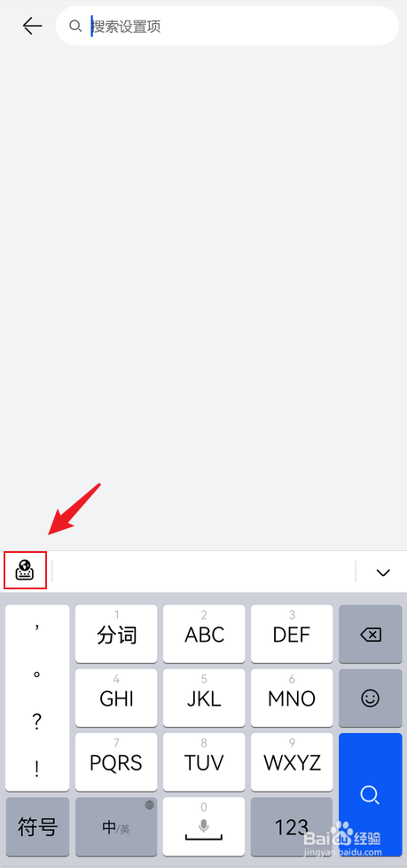Tap the magnifier icon in search bar
This screenshot has height=868, width=407.
click(75, 26)
